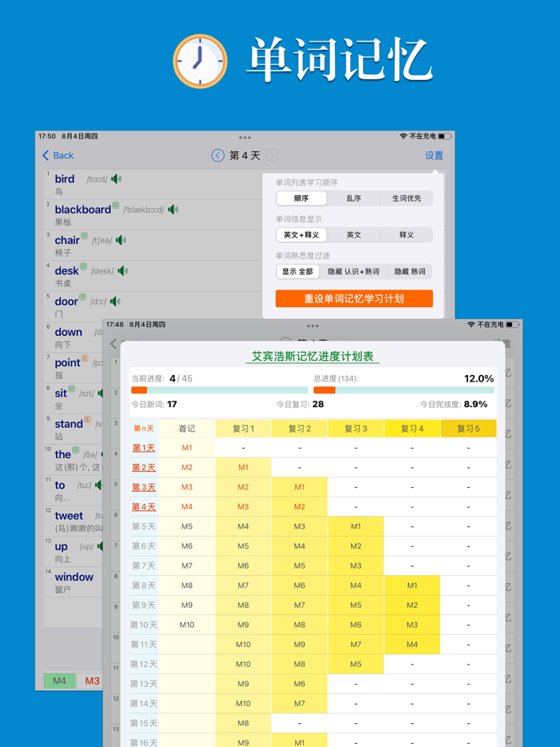Select 英文 only display option
This screenshot has height=747, width=560.
pos(354,235)
